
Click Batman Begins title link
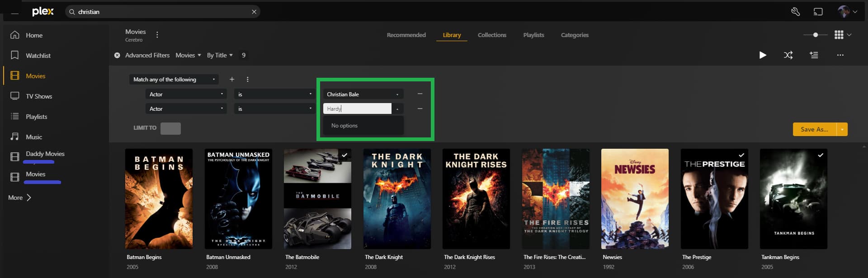coord(144,257)
